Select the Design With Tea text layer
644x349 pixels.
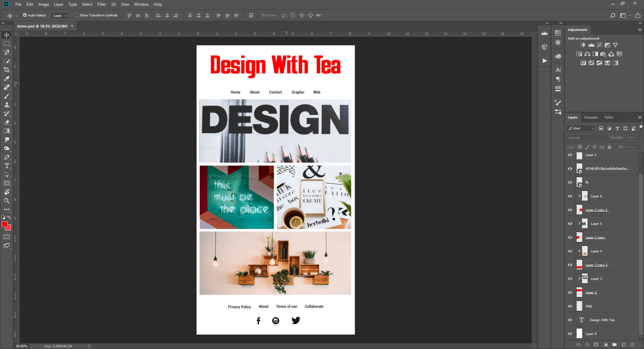[x=602, y=320]
